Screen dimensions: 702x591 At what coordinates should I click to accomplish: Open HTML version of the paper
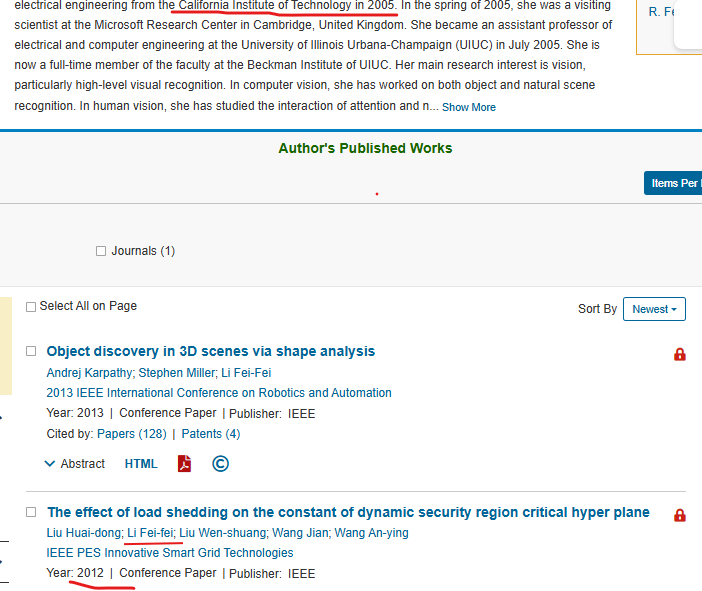[x=141, y=463]
